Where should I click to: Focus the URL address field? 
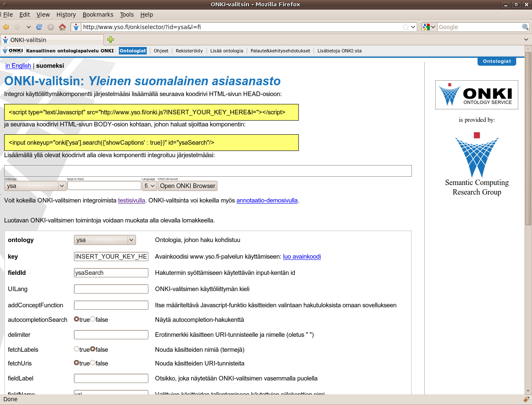pyautogui.click(x=241, y=27)
